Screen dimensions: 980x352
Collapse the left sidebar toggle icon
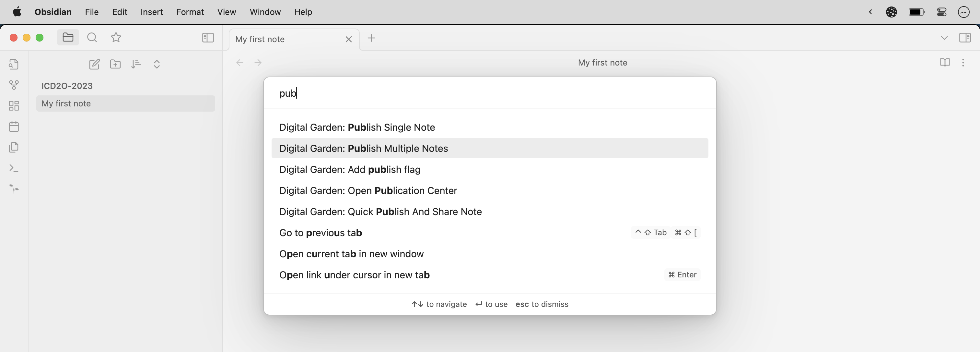(208, 37)
